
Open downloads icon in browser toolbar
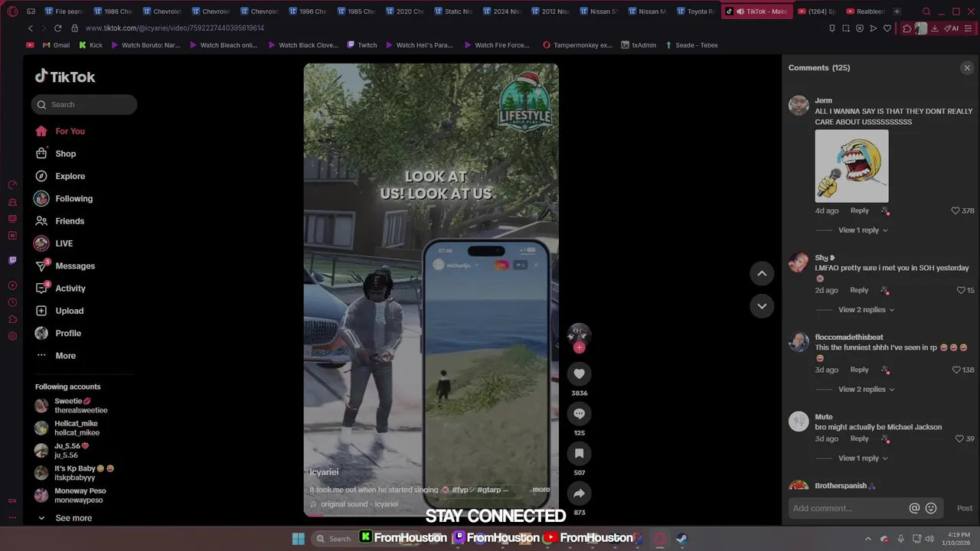coord(935,28)
